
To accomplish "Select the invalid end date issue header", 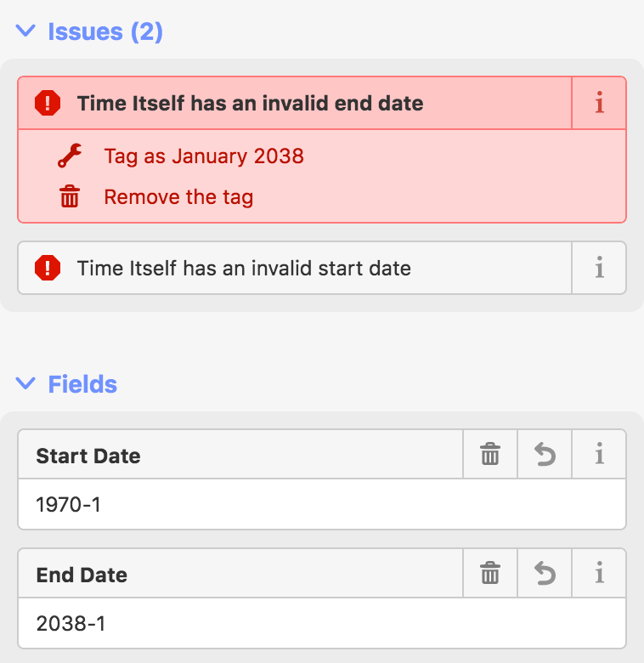I will [251, 104].
